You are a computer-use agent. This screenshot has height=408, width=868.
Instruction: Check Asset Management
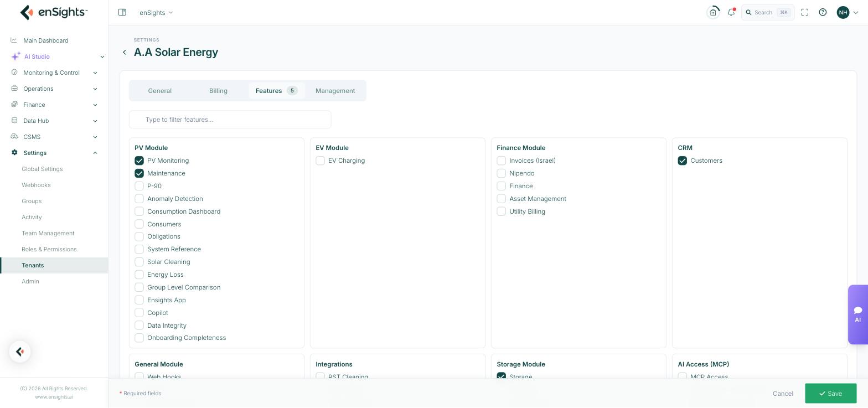click(501, 199)
